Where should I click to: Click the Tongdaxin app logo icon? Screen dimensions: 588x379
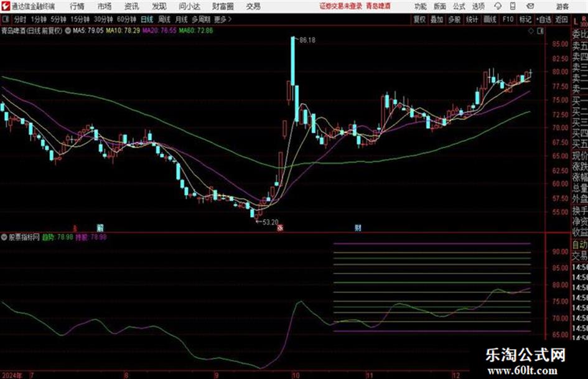[x=5, y=6]
